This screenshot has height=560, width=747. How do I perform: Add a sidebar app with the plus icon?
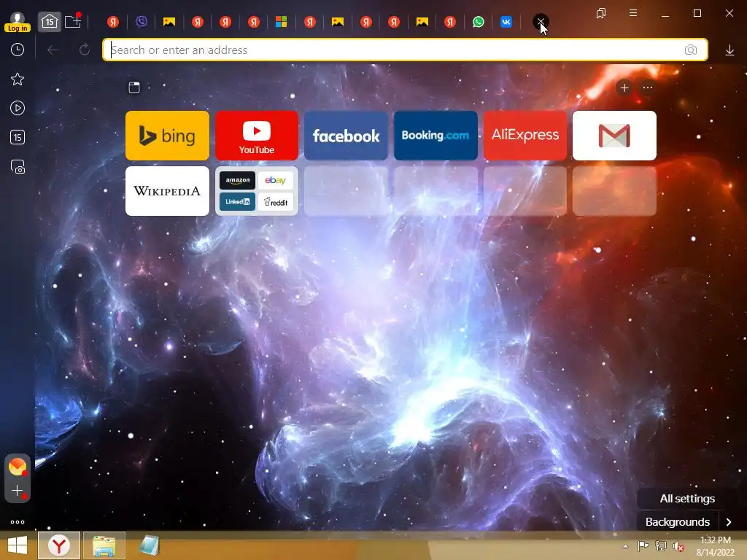point(18,491)
